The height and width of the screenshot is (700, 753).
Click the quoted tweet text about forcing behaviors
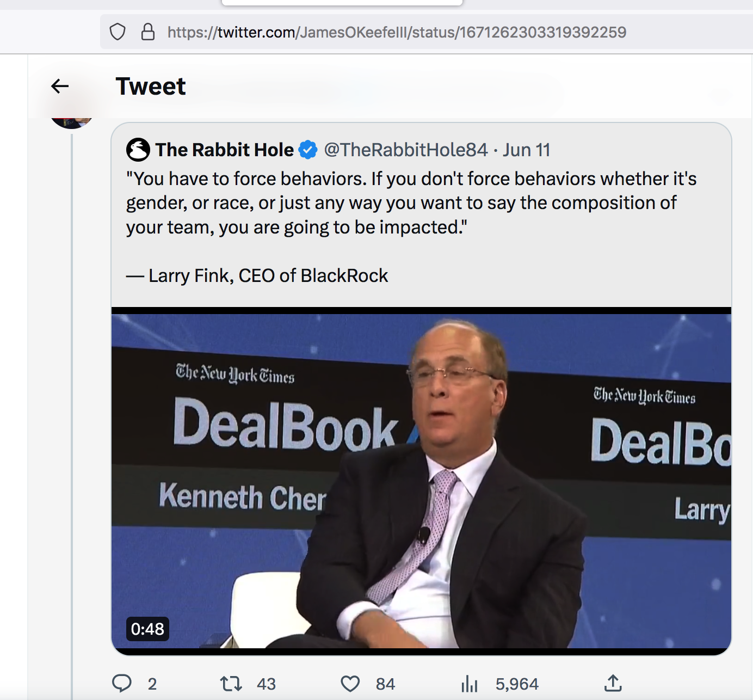pos(411,202)
